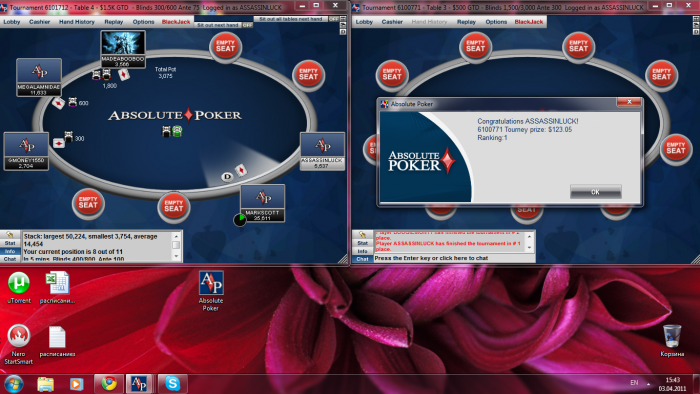The height and width of the screenshot is (394, 700).
Task: Open uTorrent desktop icon
Action: pyautogui.click(x=19, y=287)
